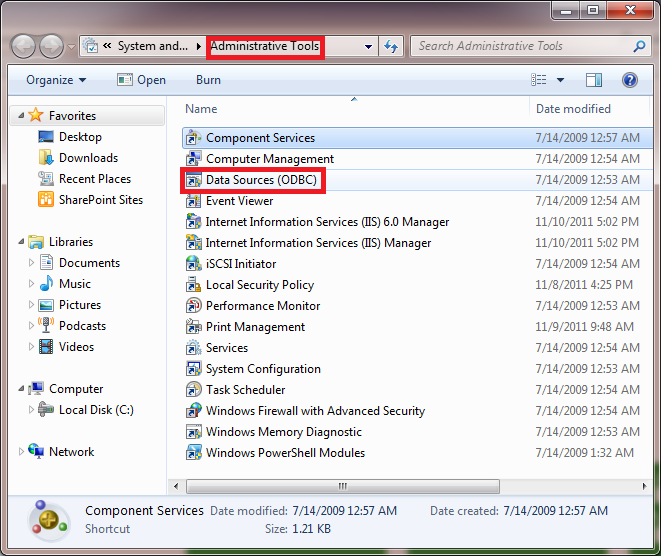
Task: Click the Windows PowerShell Modules icon
Action: point(193,453)
